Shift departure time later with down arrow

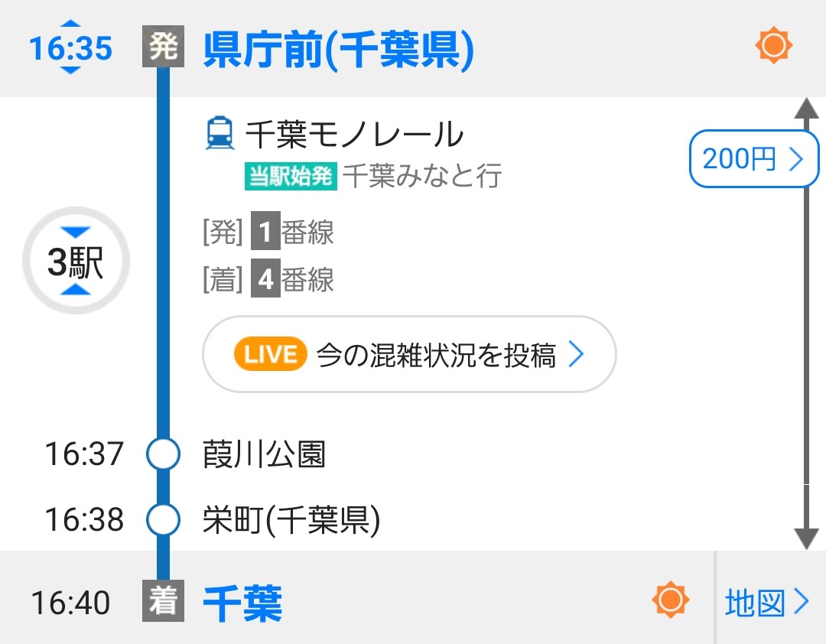pyautogui.click(x=70, y=70)
